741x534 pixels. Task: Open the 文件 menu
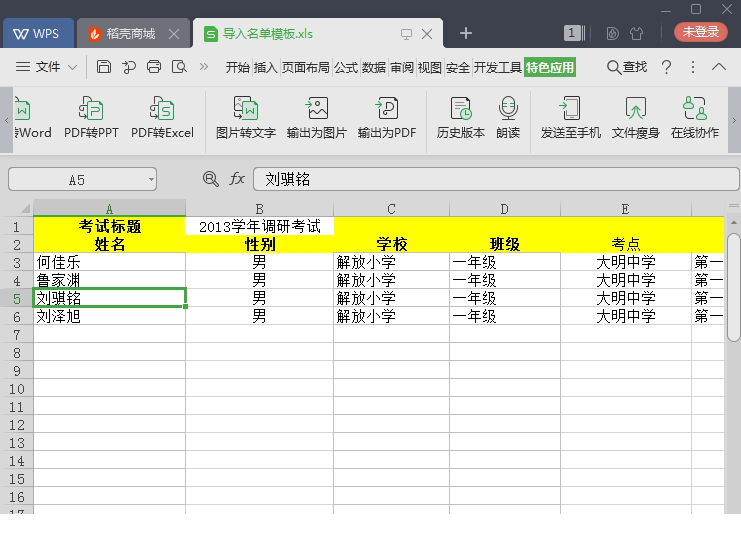pos(38,67)
